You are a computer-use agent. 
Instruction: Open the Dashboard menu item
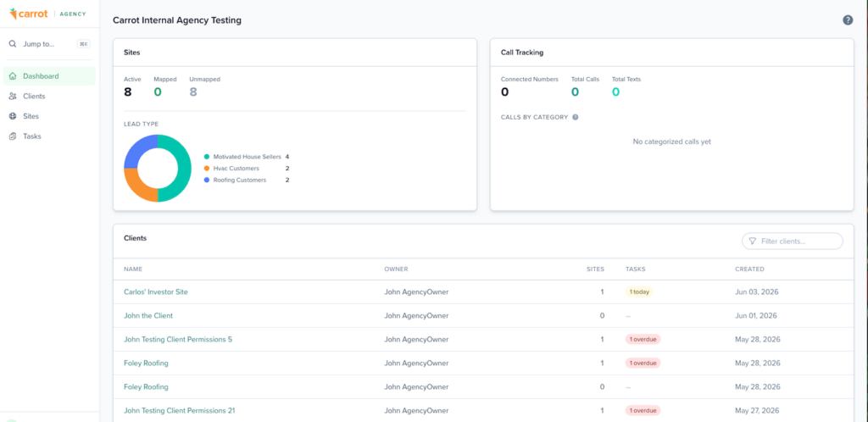pos(49,76)
